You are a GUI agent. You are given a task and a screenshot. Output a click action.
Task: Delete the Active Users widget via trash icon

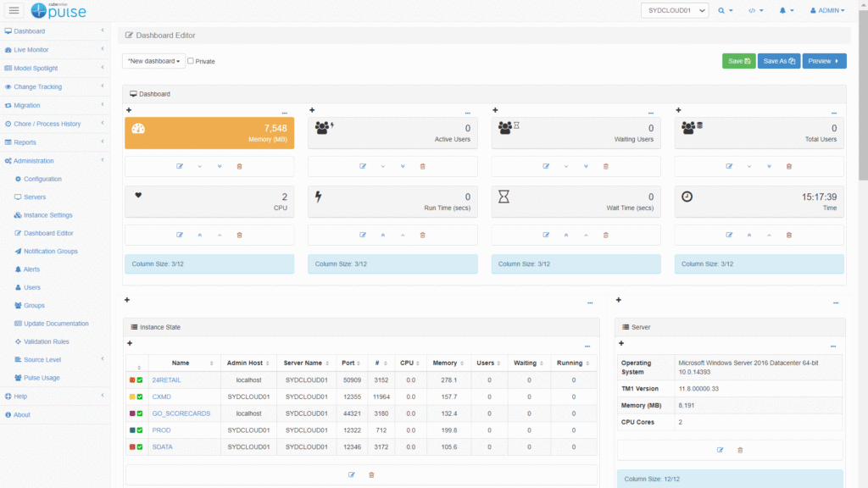coord(422,166)
